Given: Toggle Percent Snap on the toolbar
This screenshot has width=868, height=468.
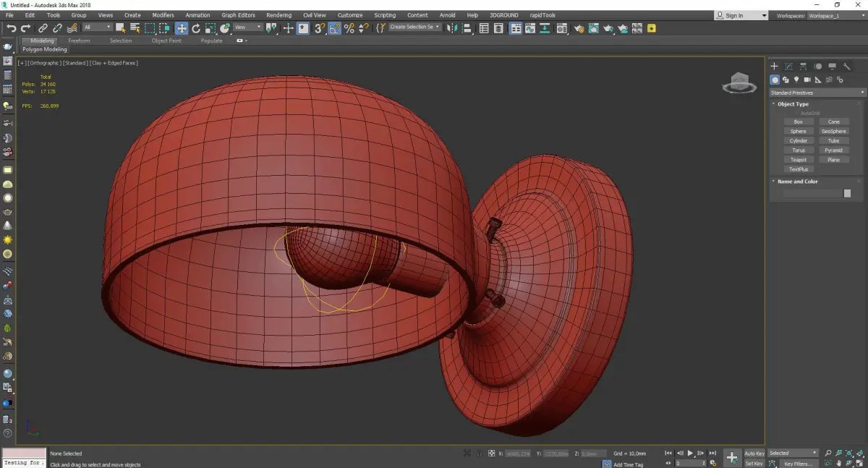Looking at the screenshot, I should tap(349, 28).
